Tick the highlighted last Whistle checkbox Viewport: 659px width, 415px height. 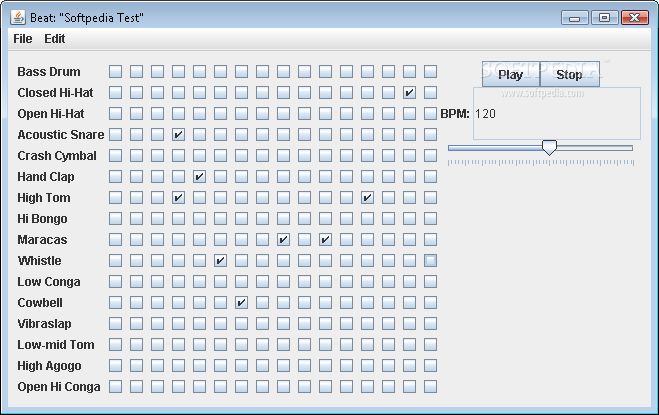[430, 261]
